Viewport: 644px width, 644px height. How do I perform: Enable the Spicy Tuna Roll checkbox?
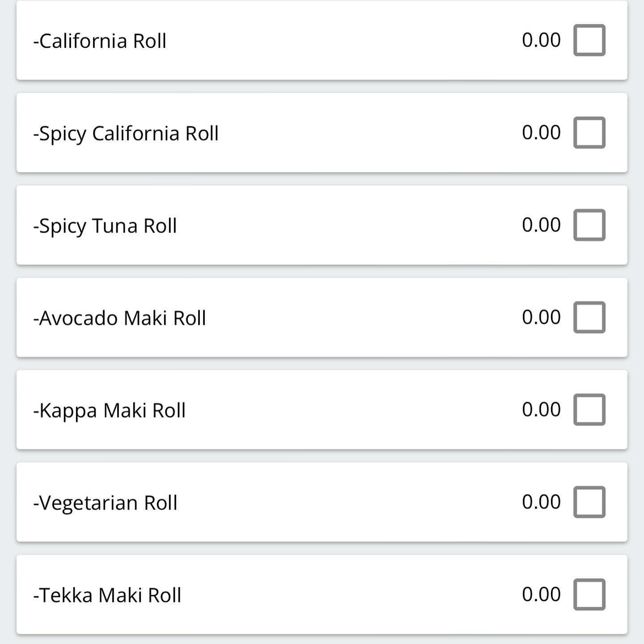point(589,225)
